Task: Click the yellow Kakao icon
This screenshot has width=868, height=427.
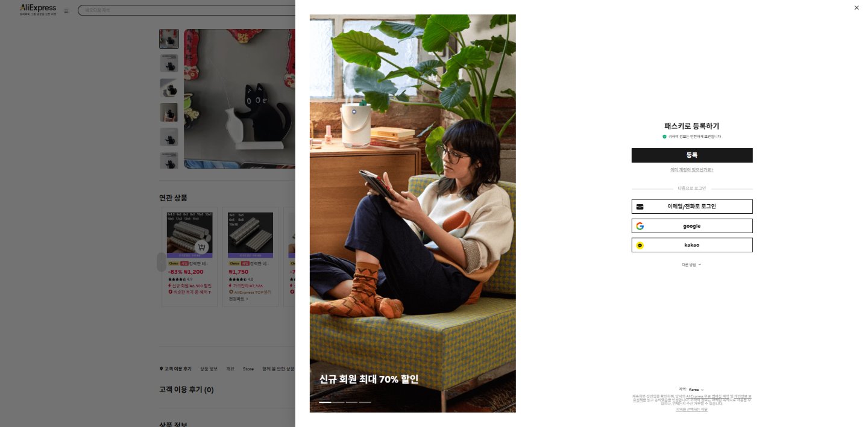Action: pos(640,245)
